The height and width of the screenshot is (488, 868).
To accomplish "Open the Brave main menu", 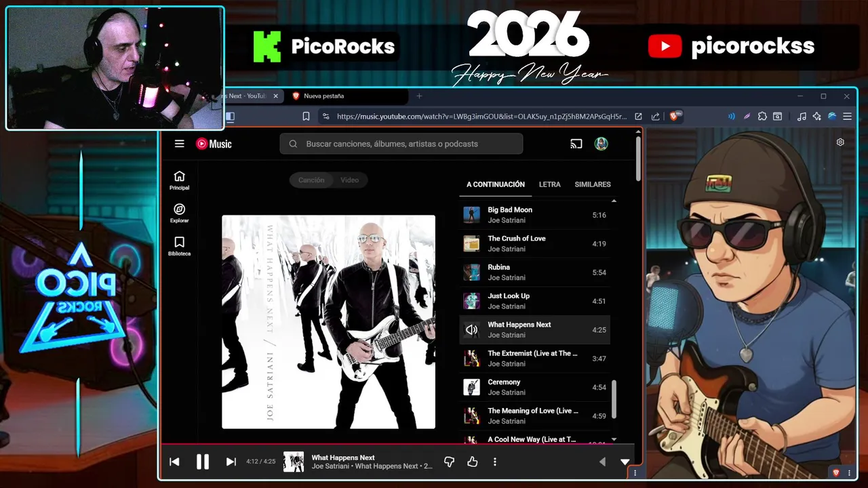I will click(847, 117).
